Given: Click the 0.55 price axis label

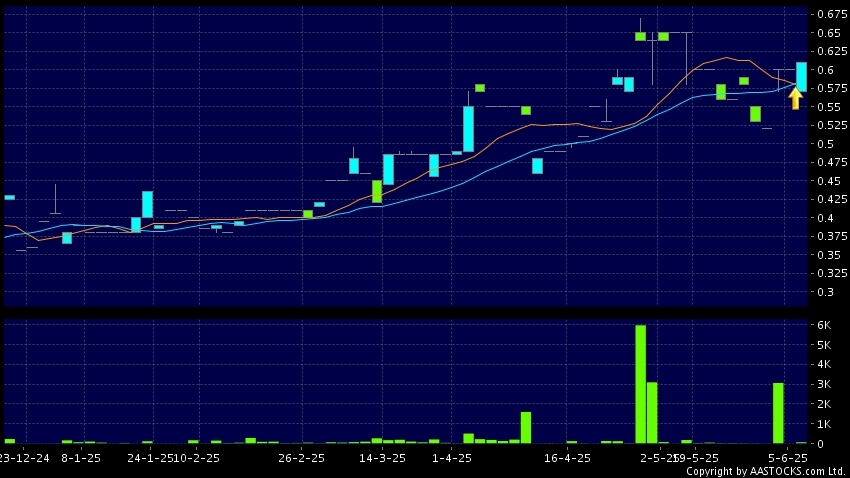Looking at the screenshot, I should 829,107.
